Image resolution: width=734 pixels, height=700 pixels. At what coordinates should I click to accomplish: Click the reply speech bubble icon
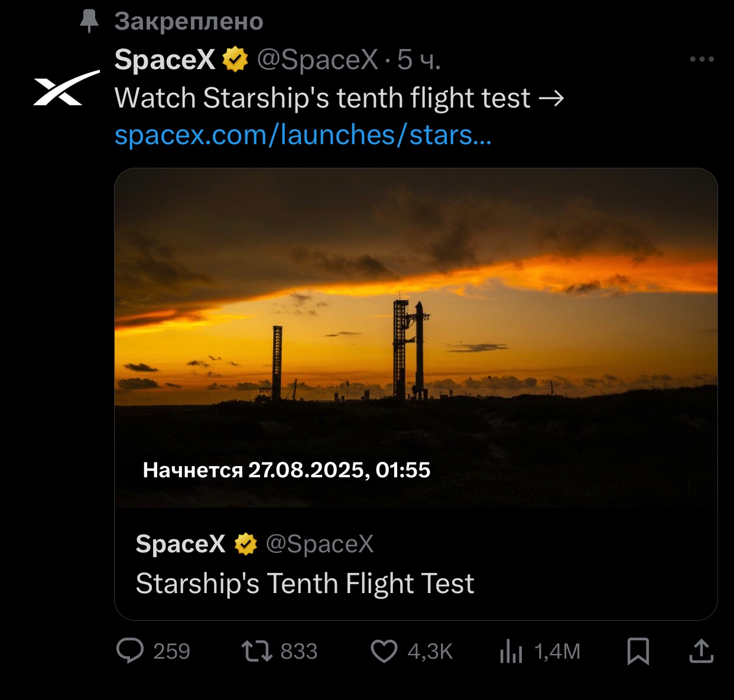(x=130, y=651)
